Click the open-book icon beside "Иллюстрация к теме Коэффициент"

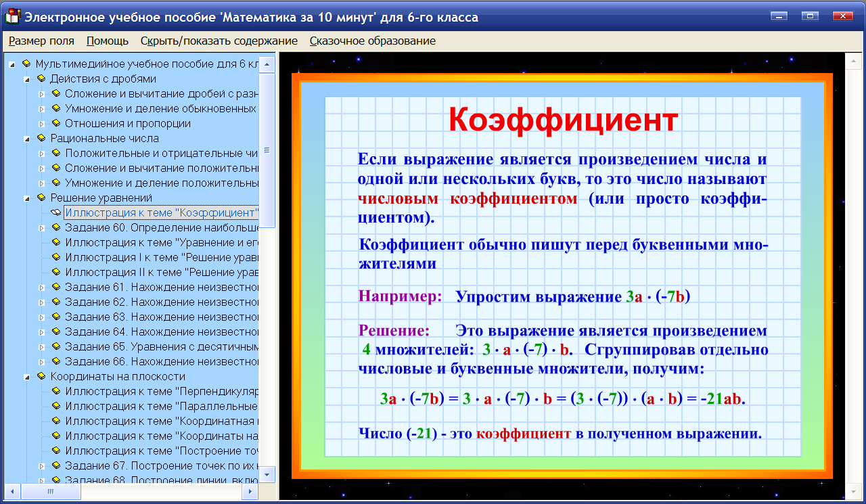pyautogui.click(x=55, y=212)
